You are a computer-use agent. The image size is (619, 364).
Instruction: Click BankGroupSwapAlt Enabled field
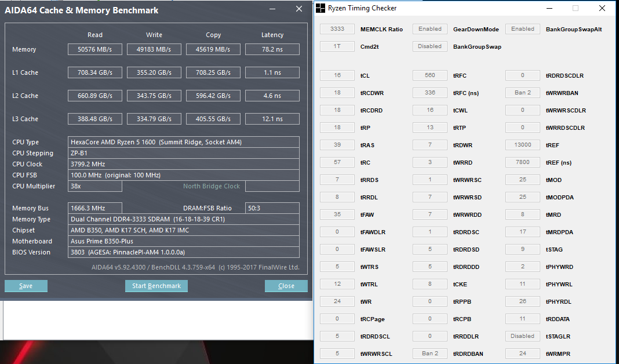coord(523,29)
